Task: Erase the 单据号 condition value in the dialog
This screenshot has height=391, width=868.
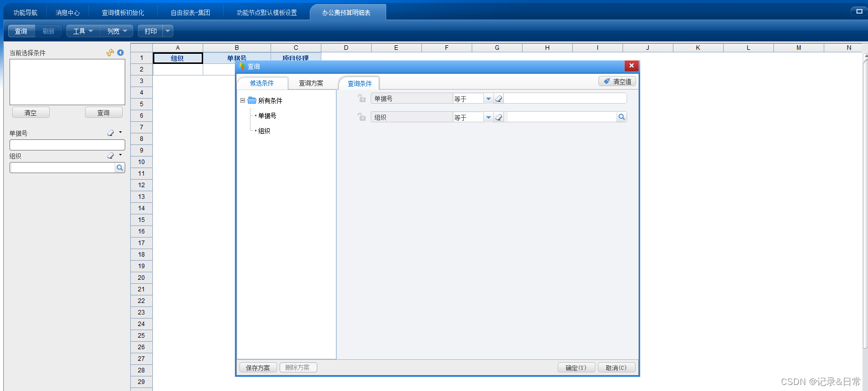Action: point(499,99)
